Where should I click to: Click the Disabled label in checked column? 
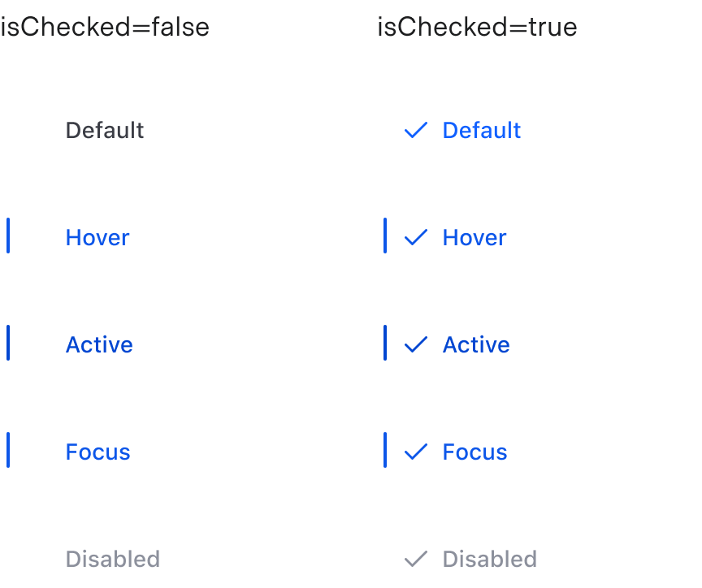click(x=489, y=559)
